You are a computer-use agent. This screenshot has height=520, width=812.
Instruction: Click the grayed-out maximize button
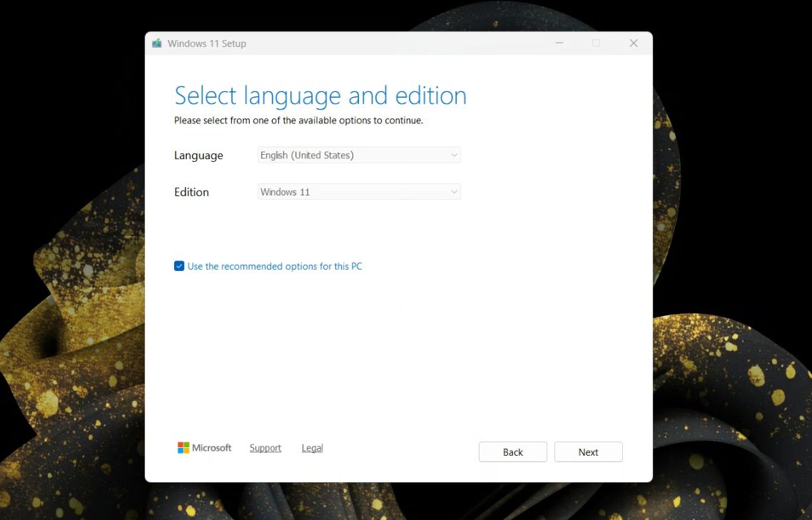(596, 44)
